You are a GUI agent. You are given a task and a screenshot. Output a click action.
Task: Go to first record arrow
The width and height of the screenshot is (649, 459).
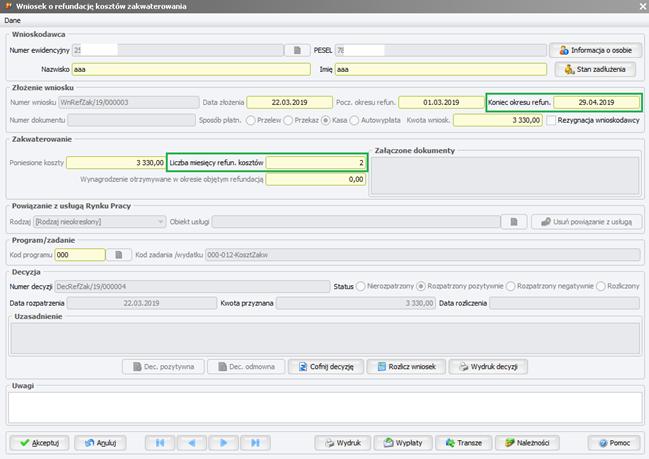click(160, 443)
